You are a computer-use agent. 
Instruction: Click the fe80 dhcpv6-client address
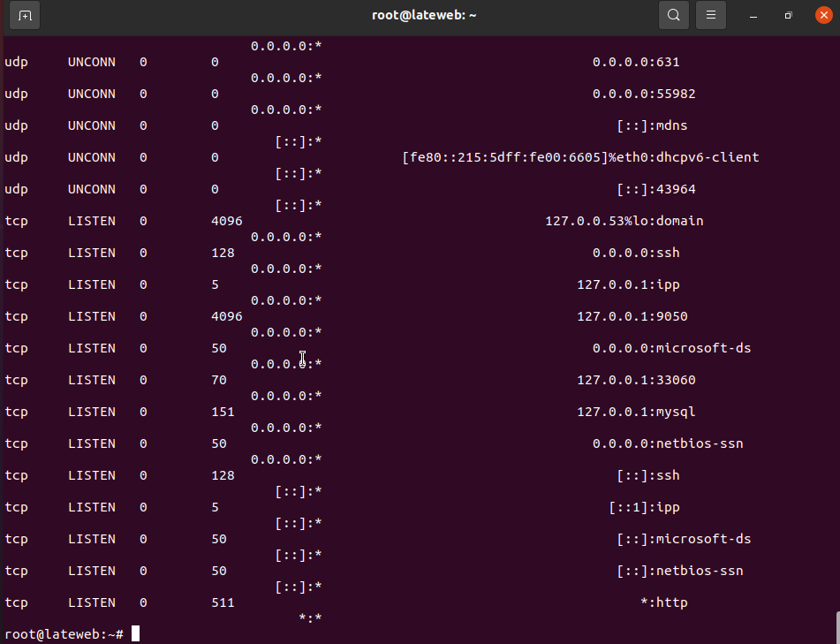pos(580,157)
